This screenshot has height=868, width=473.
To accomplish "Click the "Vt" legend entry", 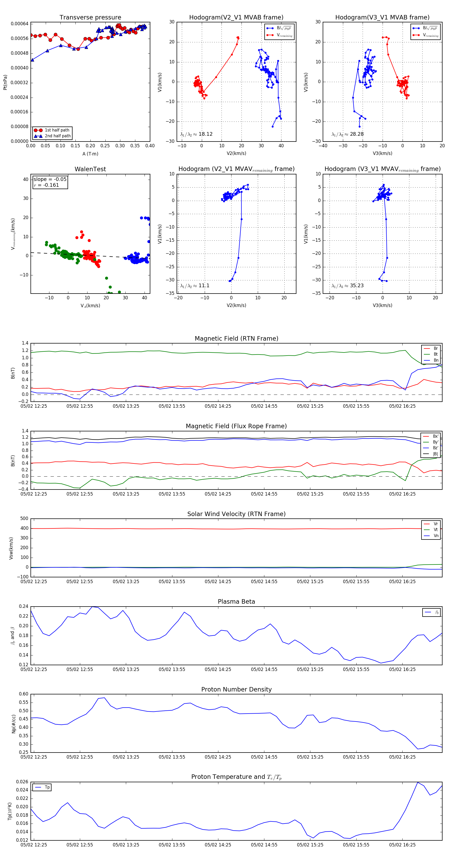I will [x=431, y=530].
